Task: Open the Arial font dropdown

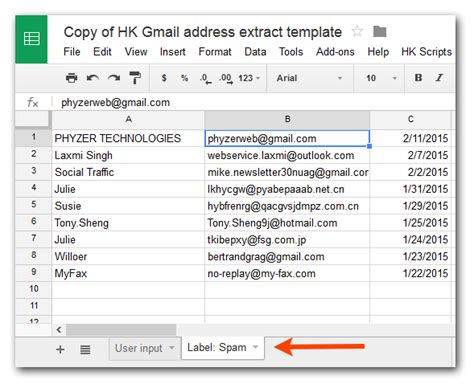Action: tap(309, 78)
